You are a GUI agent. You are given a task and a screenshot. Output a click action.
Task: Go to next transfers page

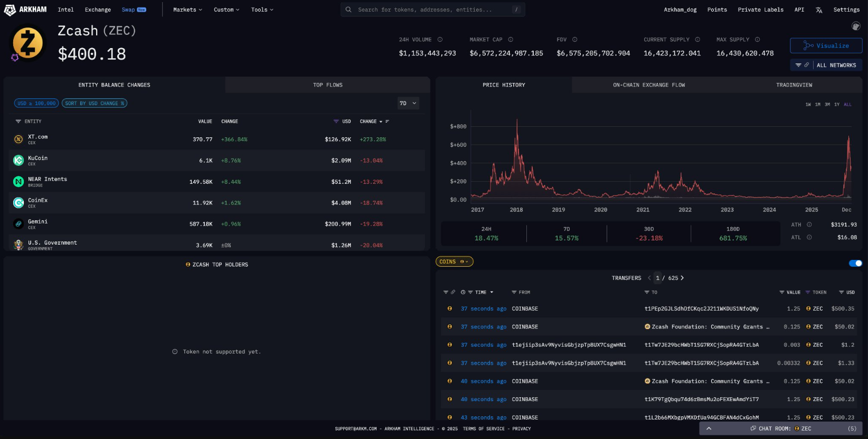click(x=682, y=278)
